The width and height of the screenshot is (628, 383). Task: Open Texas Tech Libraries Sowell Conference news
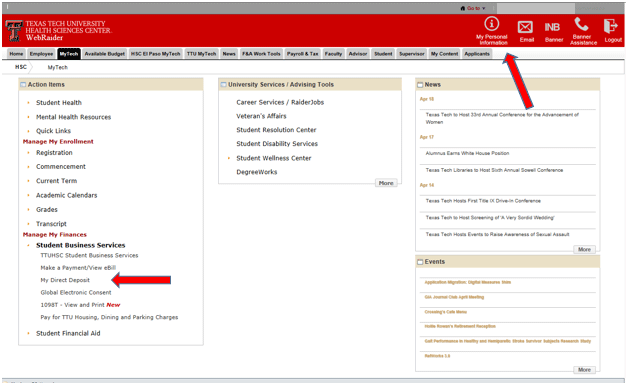494,170
